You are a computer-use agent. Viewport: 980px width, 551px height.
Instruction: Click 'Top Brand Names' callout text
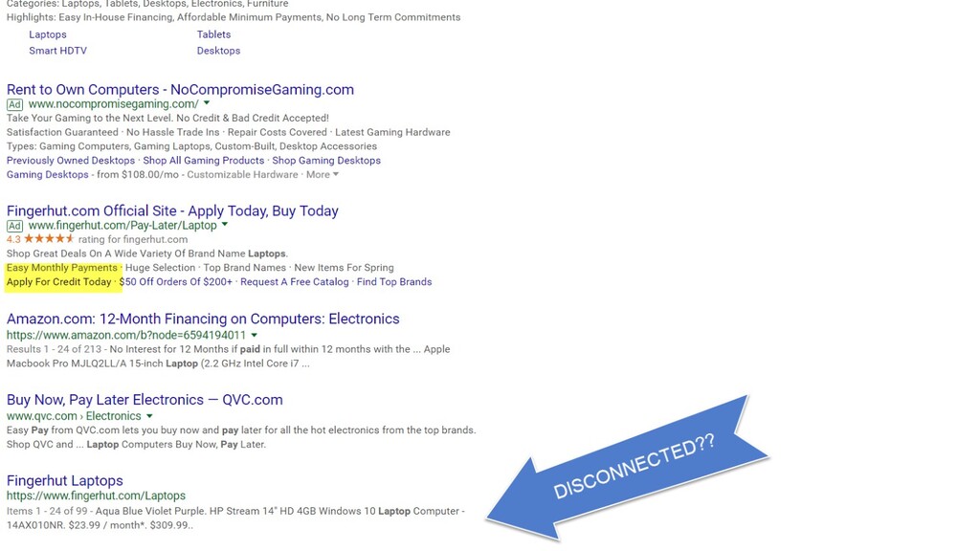(x=245, y=268)
